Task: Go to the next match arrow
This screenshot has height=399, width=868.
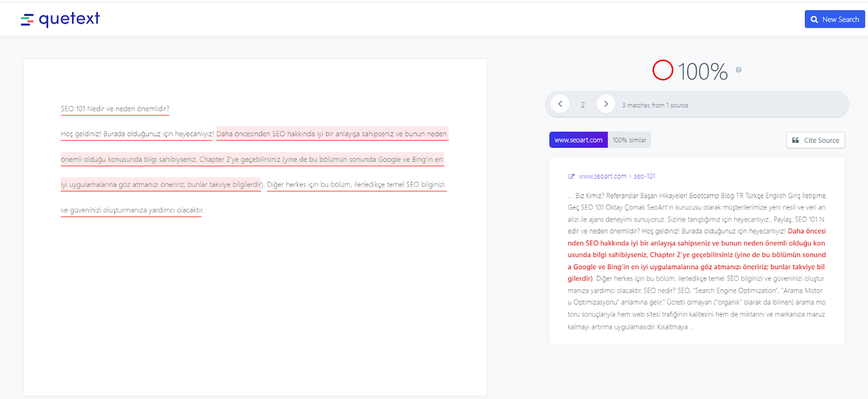Action: click(x=606, y=104)
